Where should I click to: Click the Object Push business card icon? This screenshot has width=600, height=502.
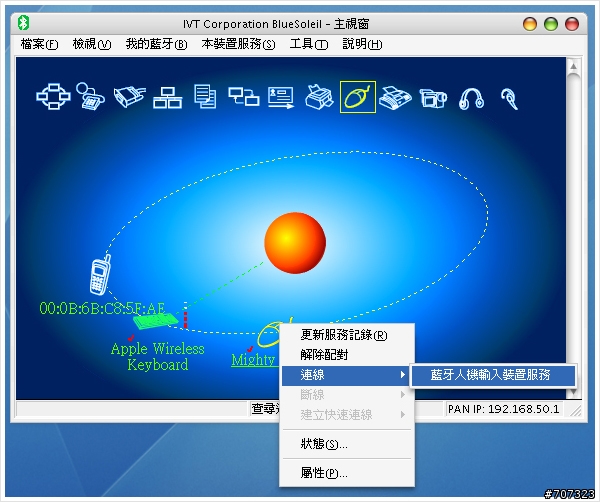[281, 97]
